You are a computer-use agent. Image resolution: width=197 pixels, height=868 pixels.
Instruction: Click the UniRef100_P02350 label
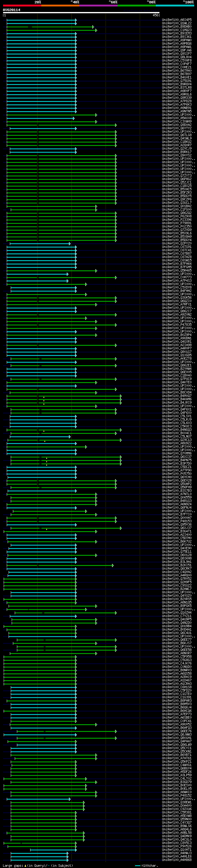point(177,226)
